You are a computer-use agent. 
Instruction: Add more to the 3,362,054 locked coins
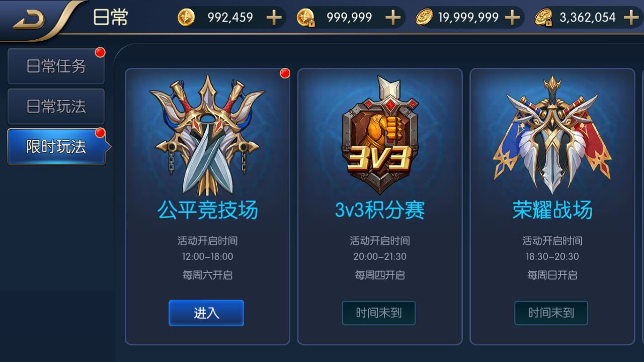(x=631, y=18)
